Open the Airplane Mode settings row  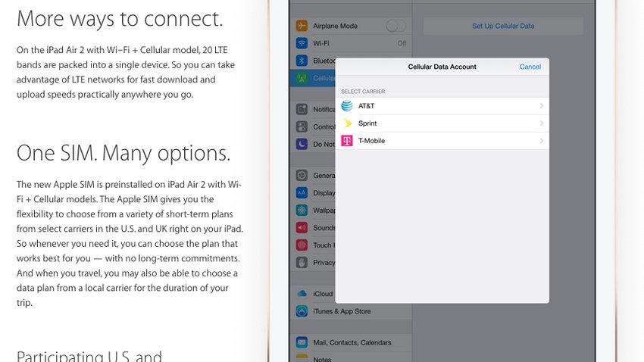(x=351, y=26)
